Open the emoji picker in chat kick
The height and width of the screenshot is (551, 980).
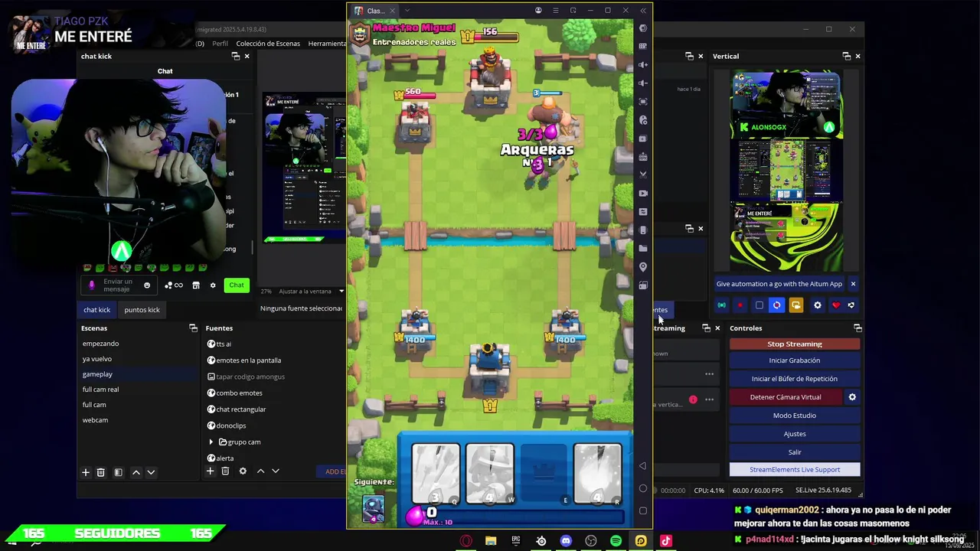pos(147,285)
